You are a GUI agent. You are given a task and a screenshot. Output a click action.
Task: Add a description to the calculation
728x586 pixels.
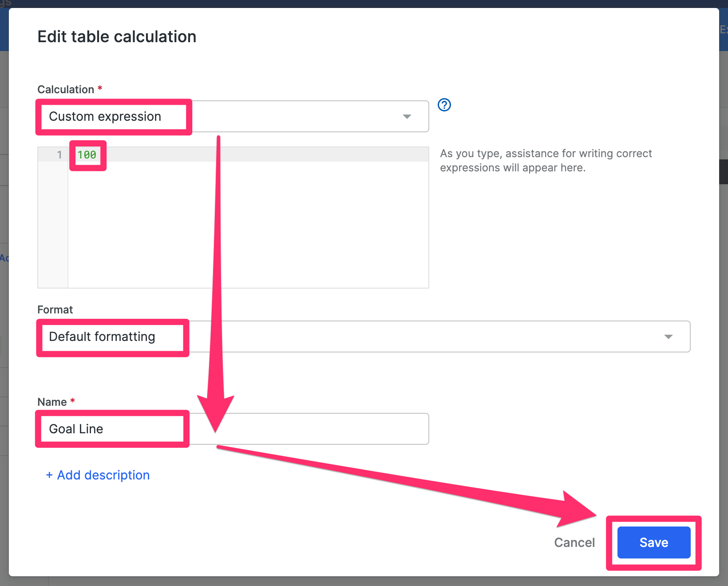point(98,475)
